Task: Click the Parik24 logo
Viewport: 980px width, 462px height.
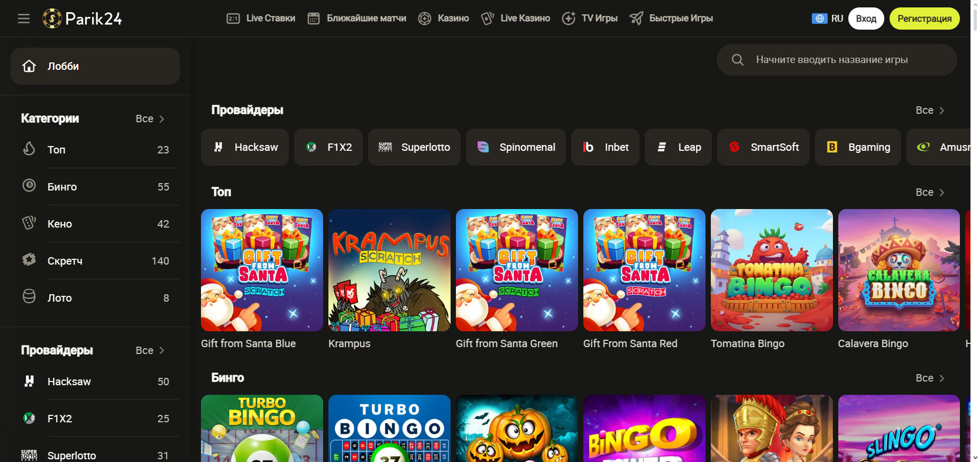Action: pyautogui.click(x=82, y=19)
